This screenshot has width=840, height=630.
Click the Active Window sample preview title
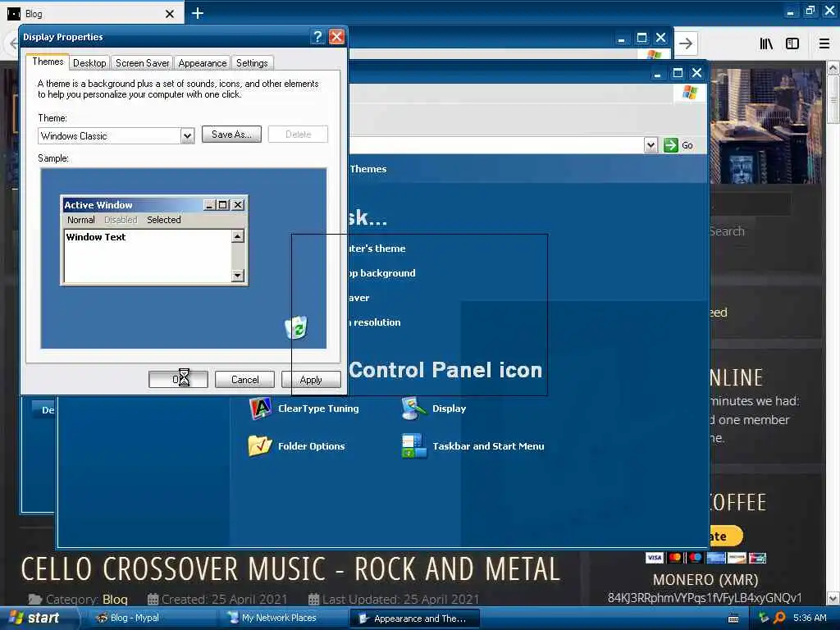98,205
